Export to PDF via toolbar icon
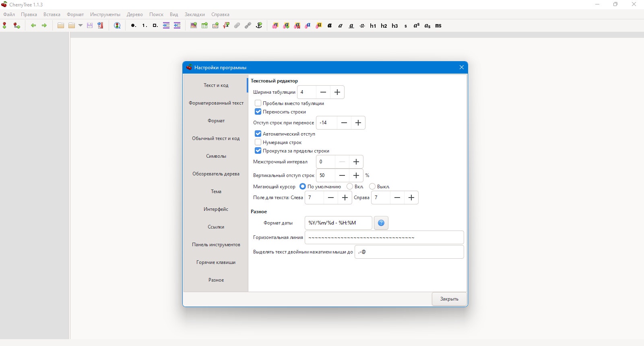 (101, 25)
